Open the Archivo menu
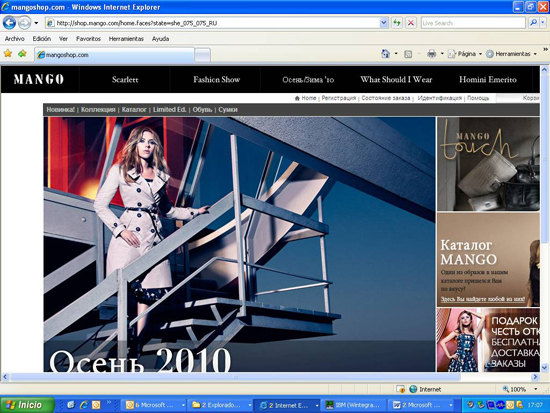 click(14, 39)
